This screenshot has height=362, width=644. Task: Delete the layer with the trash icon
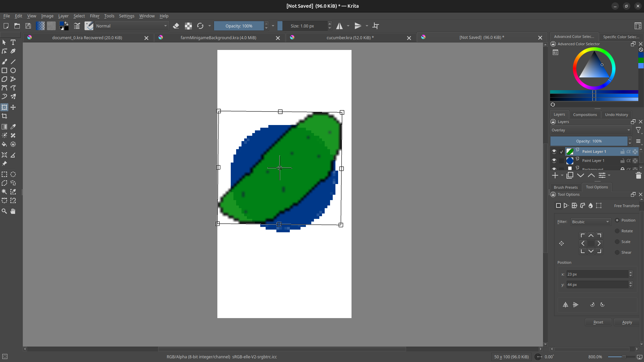pos(638,175)
